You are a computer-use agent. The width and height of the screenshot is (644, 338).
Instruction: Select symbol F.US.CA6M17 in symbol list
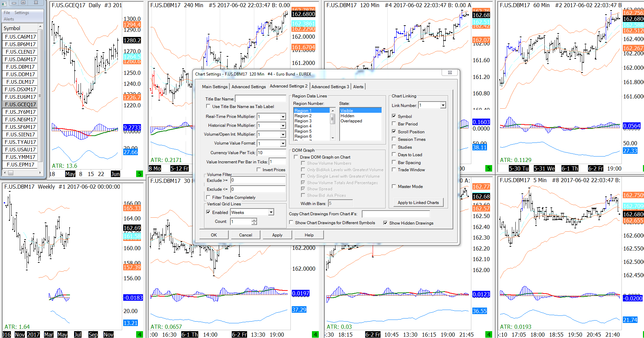[x=20, y=37]
